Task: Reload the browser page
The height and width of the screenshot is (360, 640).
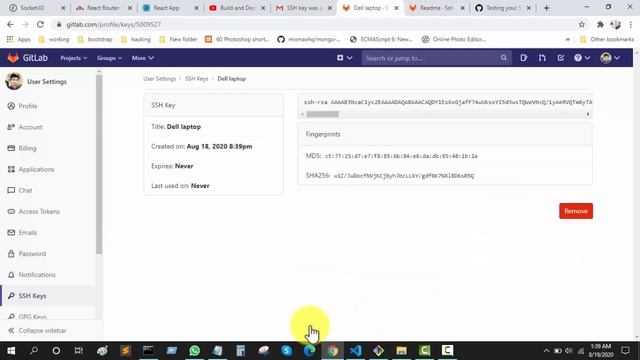Action: pyautogui.click(x=40, y=24)
